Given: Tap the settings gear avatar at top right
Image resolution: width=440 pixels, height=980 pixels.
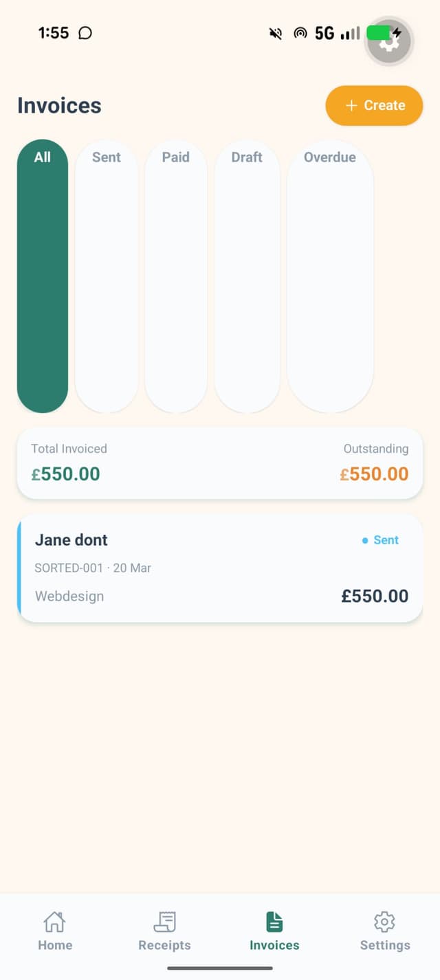Looking at the screenshot, I should click(x=389, y=41).
